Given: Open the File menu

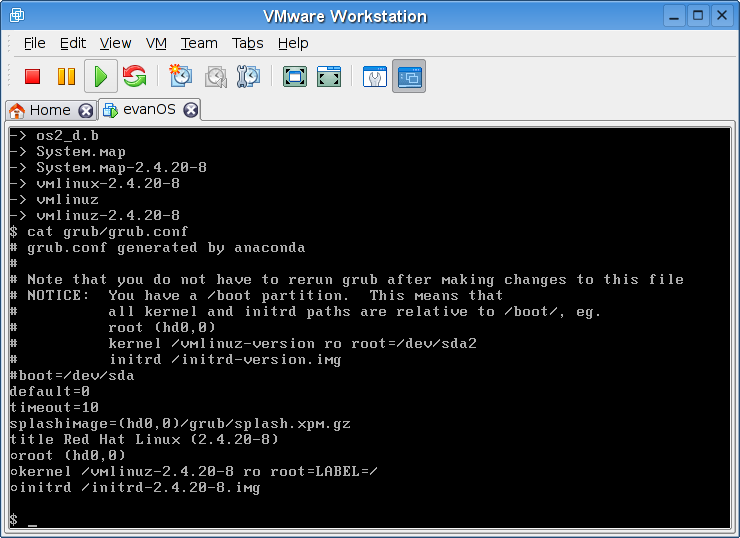Looking at the screenshot, I should [x=35, y=43].
